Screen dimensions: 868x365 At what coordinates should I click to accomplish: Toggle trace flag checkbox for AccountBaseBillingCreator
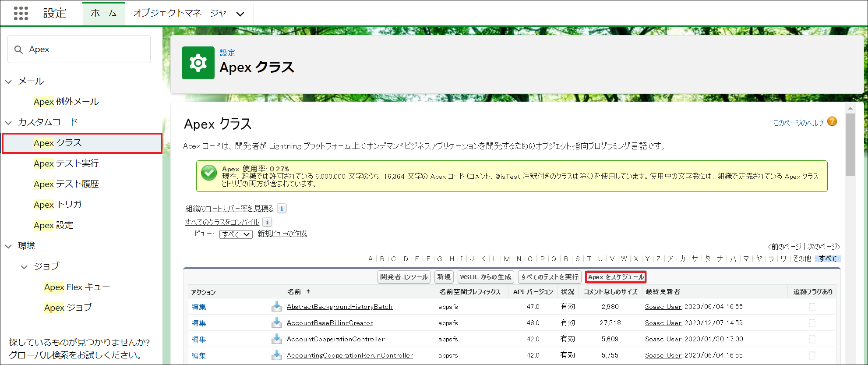(812, 323)
